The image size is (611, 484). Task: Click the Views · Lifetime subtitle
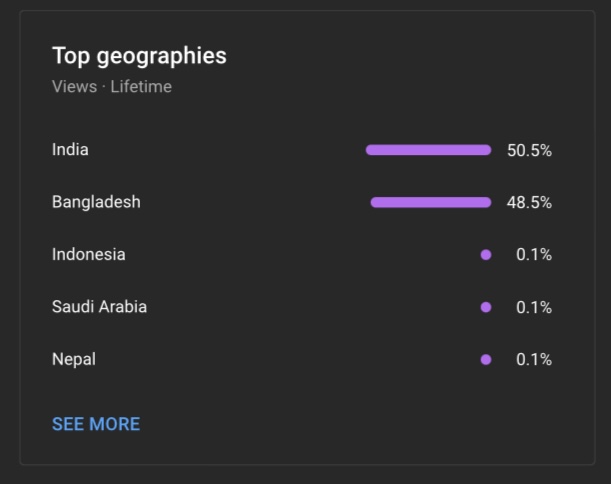pyautogui.click(x=112, y=87)
